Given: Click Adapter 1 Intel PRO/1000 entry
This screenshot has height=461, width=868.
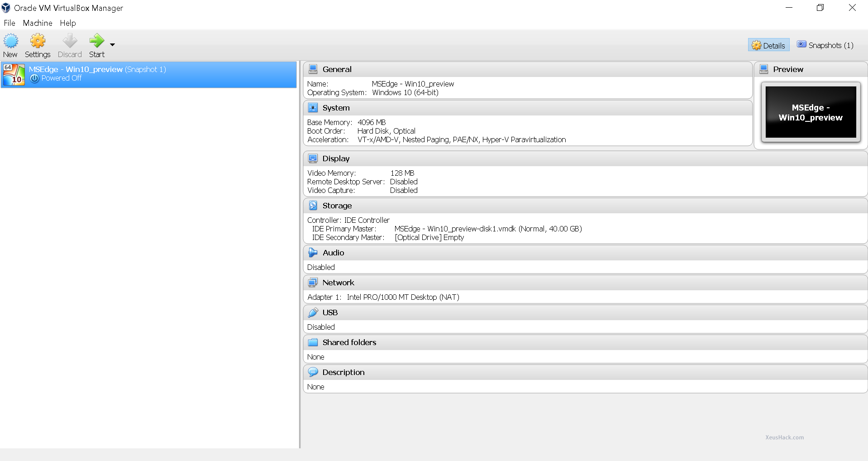Looking at the screenshot, I should [383, 297].
